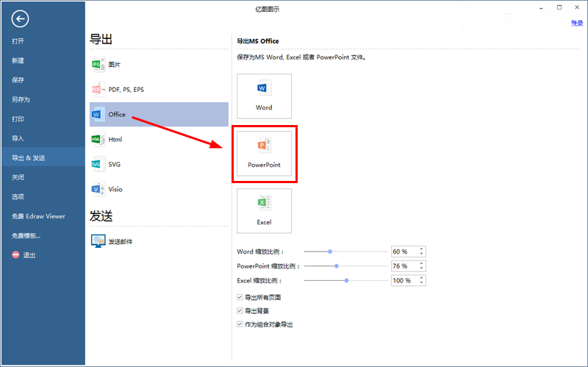Select the SVG export icon

pos(98,164)
